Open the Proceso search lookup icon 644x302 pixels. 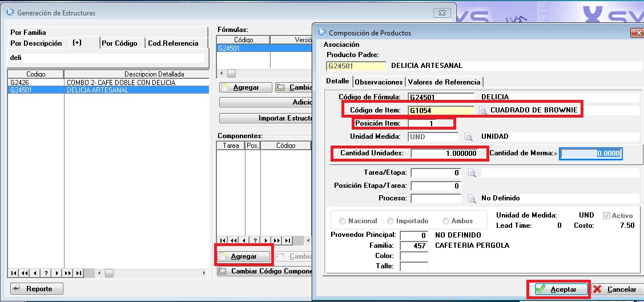click(472, 199)
